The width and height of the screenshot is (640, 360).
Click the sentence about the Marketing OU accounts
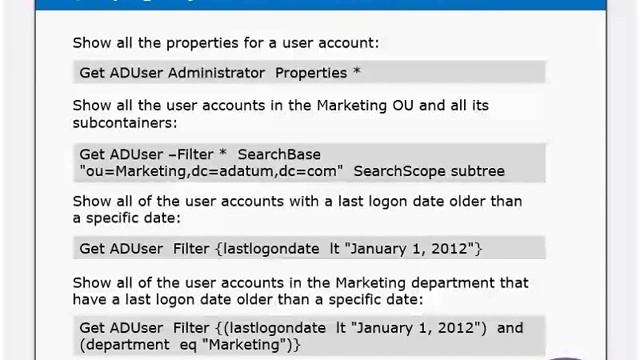[x=280, y=114]
